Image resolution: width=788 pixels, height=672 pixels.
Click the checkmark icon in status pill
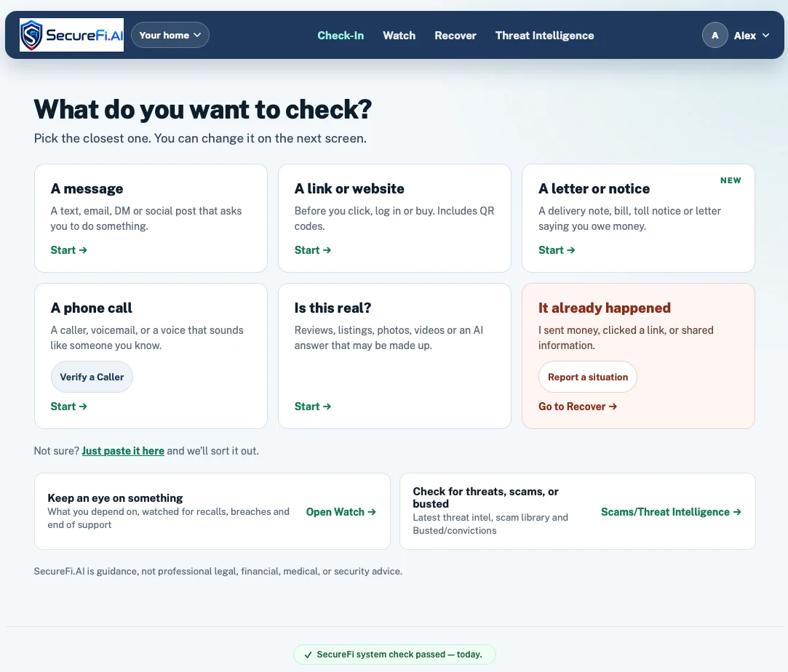308,655
